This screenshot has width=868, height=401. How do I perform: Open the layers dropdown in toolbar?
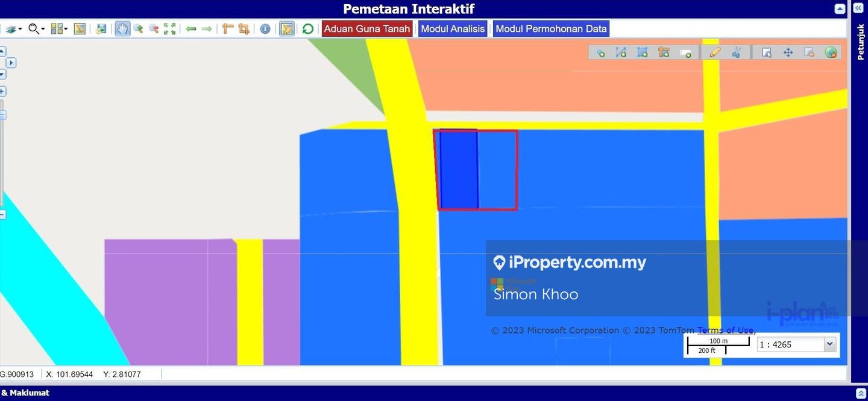tap(13, 29)
